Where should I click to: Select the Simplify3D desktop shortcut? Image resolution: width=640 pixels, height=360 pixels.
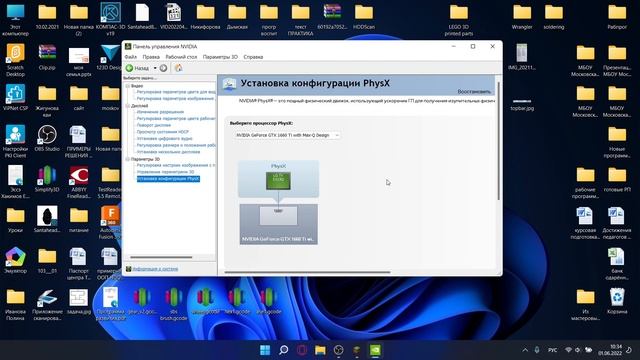click(47, 179)
